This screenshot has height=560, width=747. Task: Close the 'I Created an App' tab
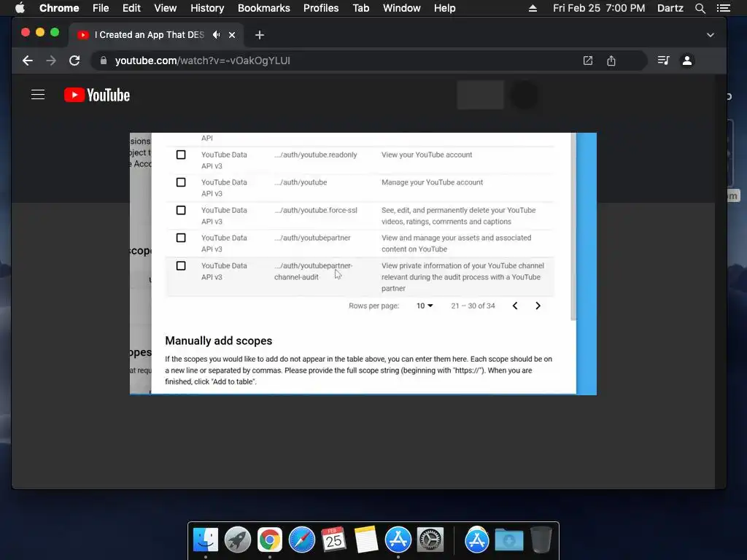232,35
